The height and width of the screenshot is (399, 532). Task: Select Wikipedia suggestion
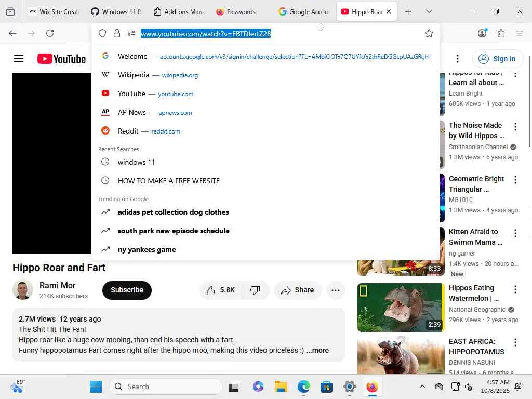coord(265,75)
